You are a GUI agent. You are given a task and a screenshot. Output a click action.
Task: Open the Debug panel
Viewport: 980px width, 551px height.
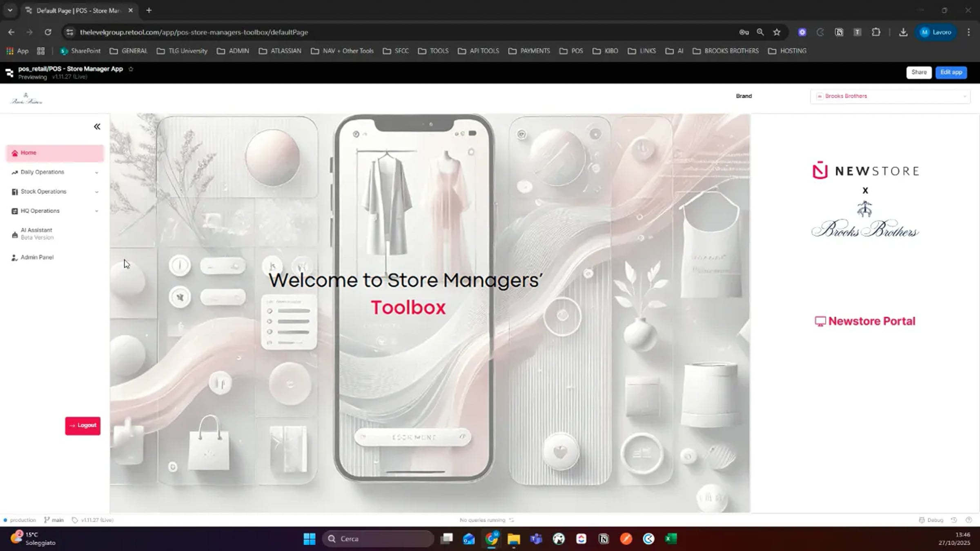(x=931, y=520)
